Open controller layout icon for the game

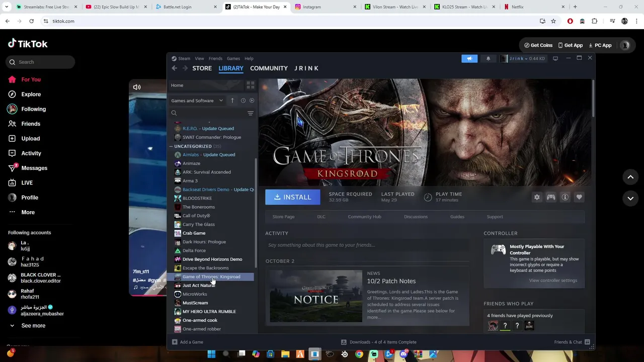click(551, 197)
